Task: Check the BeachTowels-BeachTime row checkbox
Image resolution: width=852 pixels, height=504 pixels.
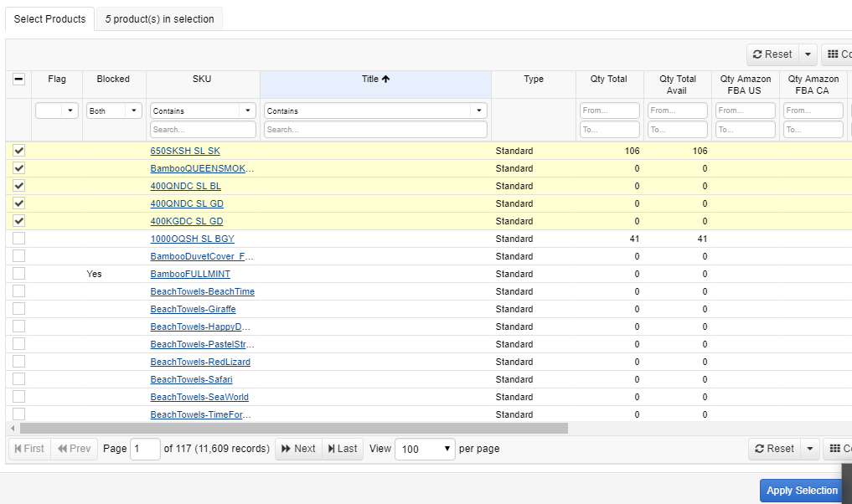Action: 18,291
